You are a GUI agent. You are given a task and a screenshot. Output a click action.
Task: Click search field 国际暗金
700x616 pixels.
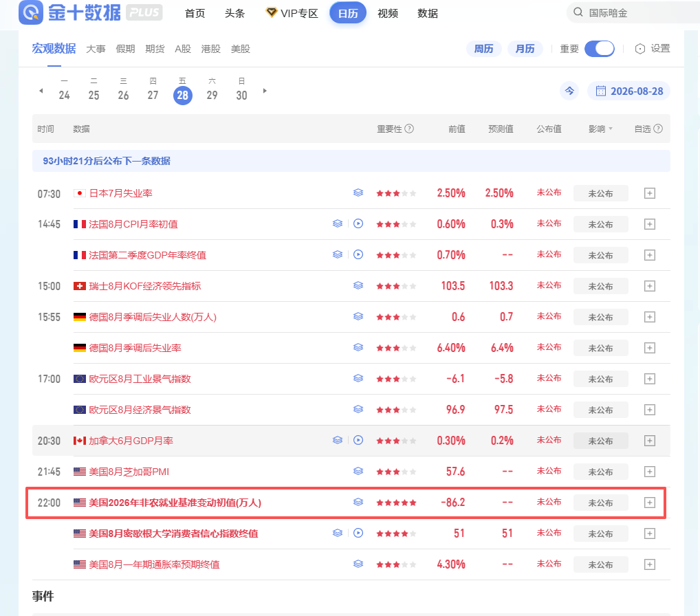(634, 12)
